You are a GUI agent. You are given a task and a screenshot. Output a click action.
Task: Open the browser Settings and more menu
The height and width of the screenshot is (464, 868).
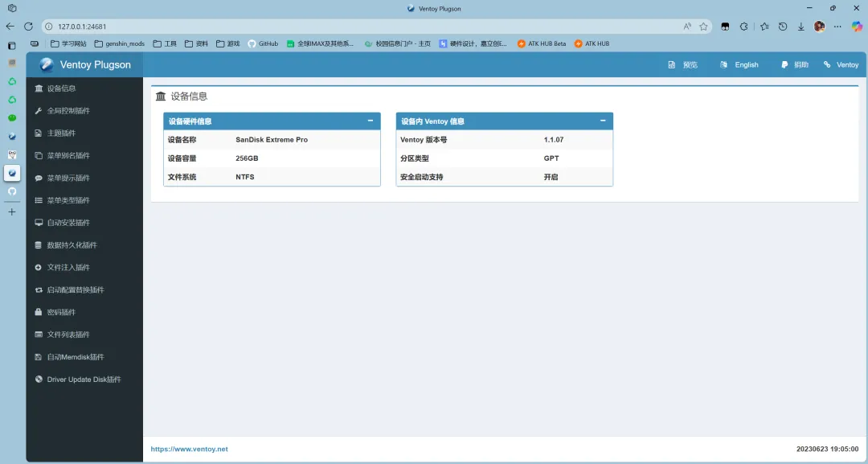(837, 27)
